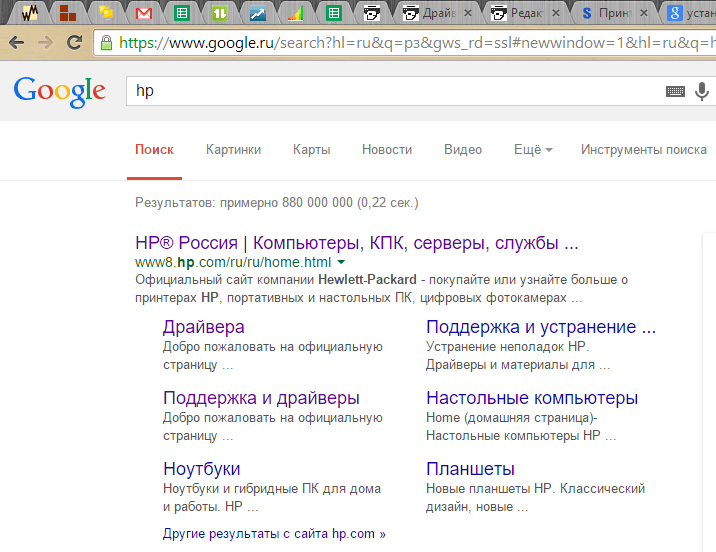Open the first pinned green spreadsheet tab
This screenshot has height=552, width=716.
point(182,13)
